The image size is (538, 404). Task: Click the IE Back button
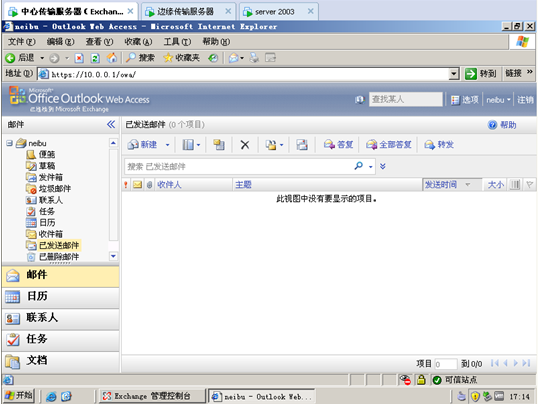(x=20, y=58)
